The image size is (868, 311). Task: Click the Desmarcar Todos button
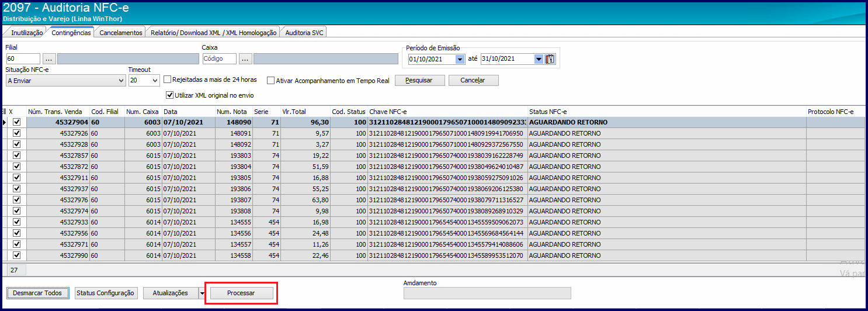pyautogui.click(x=38, y=293)
